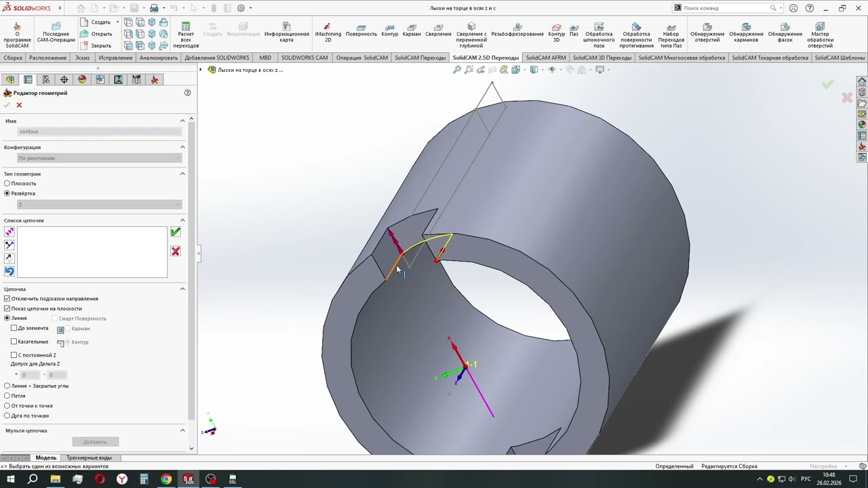Choose the Контур profile operation
The height and width of the screenshot is (488, 868).
coord(390,30)
